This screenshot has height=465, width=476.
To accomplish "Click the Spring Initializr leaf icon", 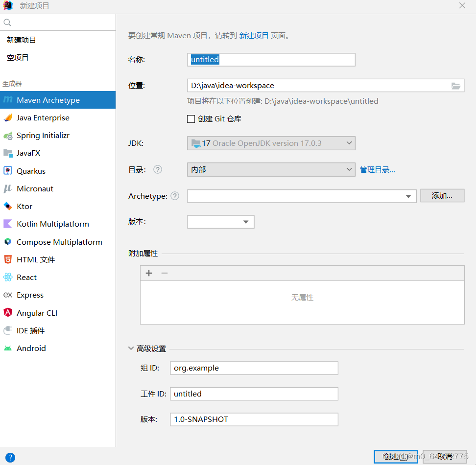I will 8,136.
